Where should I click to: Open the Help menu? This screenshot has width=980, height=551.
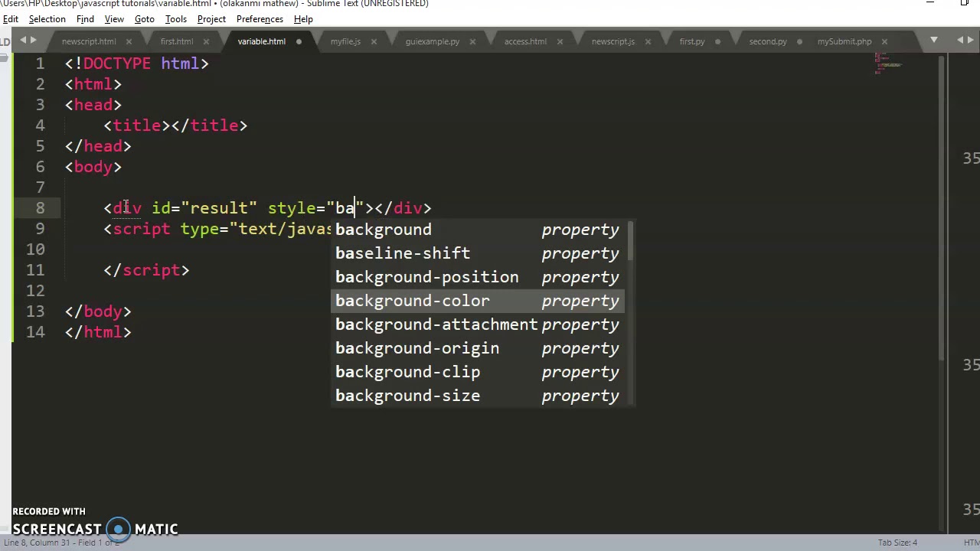303,19
